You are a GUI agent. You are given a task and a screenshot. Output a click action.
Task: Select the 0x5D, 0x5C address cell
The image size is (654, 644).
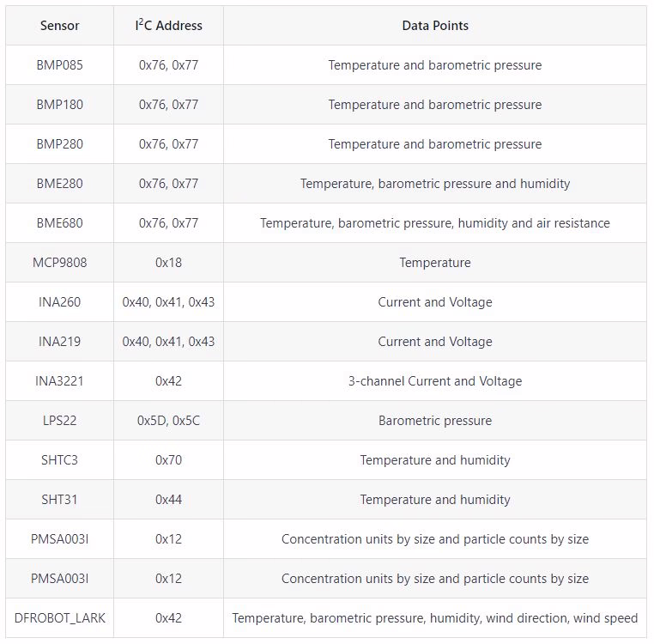click(168, 421)
